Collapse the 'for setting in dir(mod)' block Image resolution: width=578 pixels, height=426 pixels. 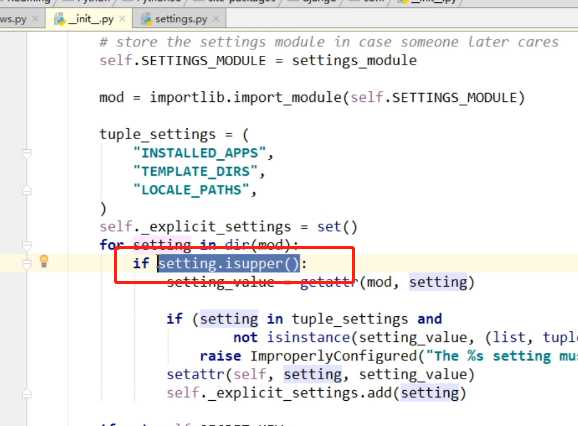(27, 244)
